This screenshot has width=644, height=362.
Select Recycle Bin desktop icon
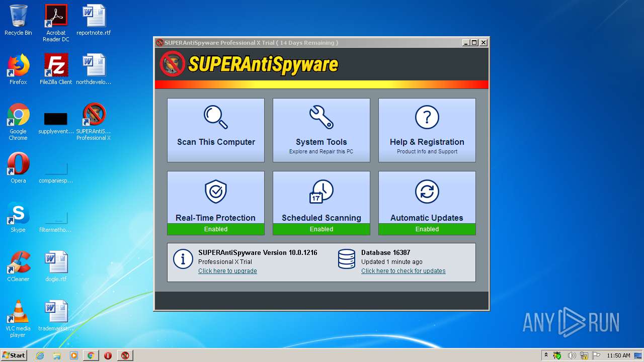pos(18,20)
